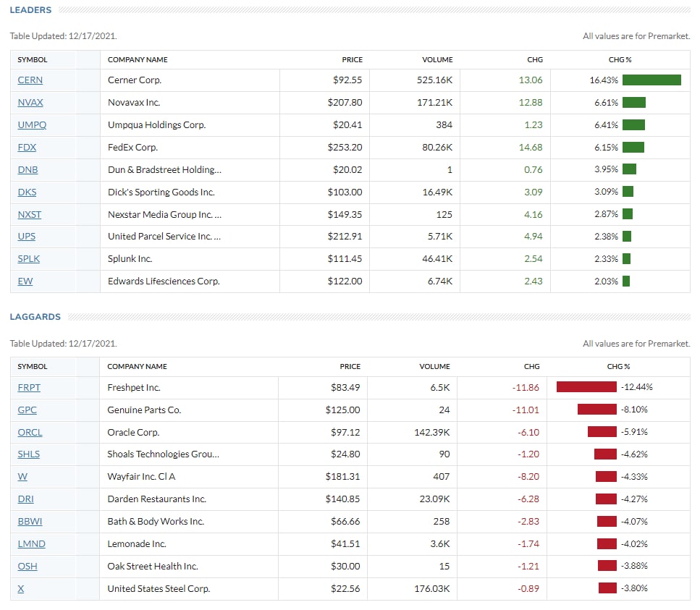Click the VOLUME header in Laggards table
The image size is (700, 610).
[434, 367]
